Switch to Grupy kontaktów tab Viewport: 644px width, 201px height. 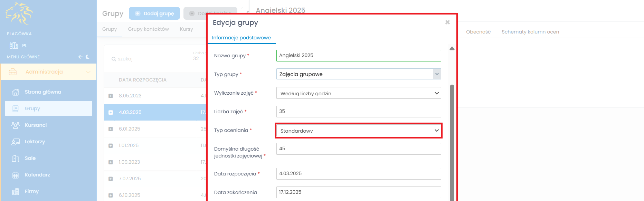point(148,29)
